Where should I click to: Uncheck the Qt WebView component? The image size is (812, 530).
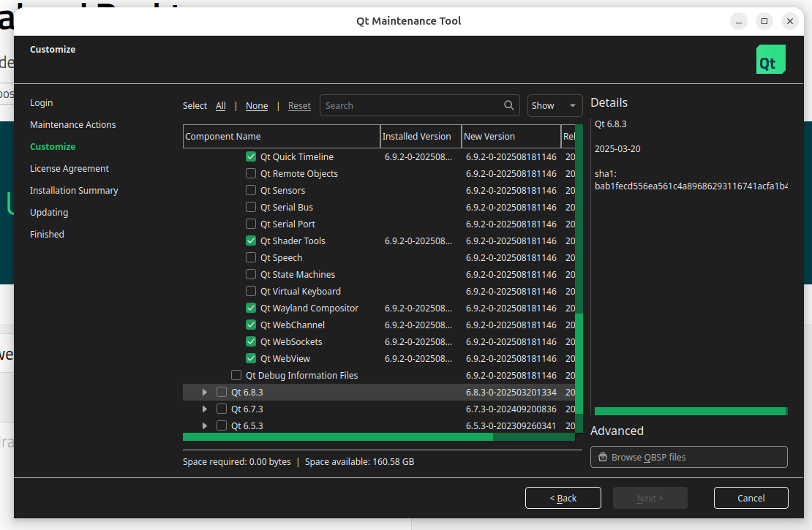(x=251, y=358)
